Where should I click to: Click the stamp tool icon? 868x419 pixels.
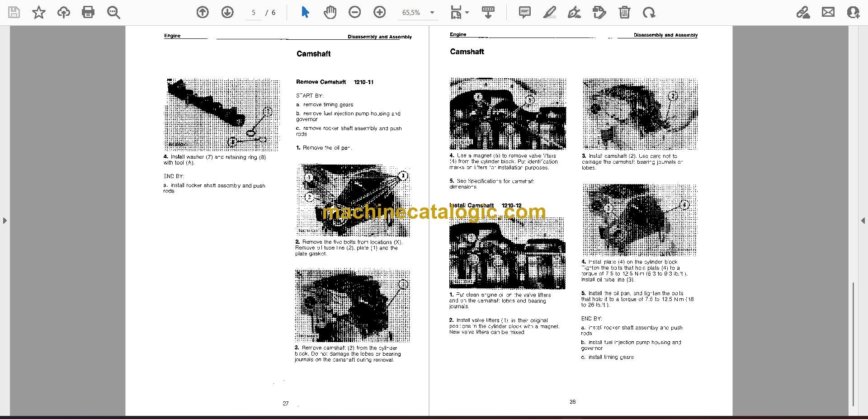tap(599, 13)
